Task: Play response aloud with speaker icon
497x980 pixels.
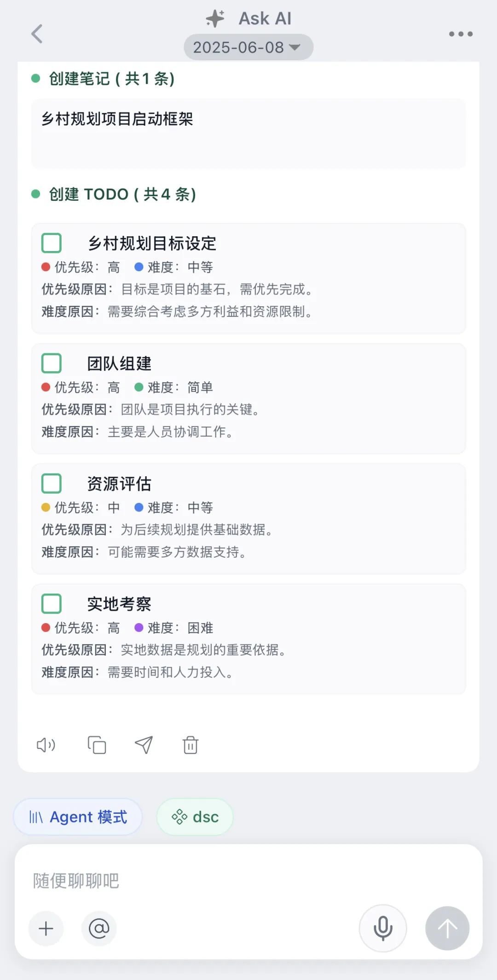Action: click(x=46, y=745)
